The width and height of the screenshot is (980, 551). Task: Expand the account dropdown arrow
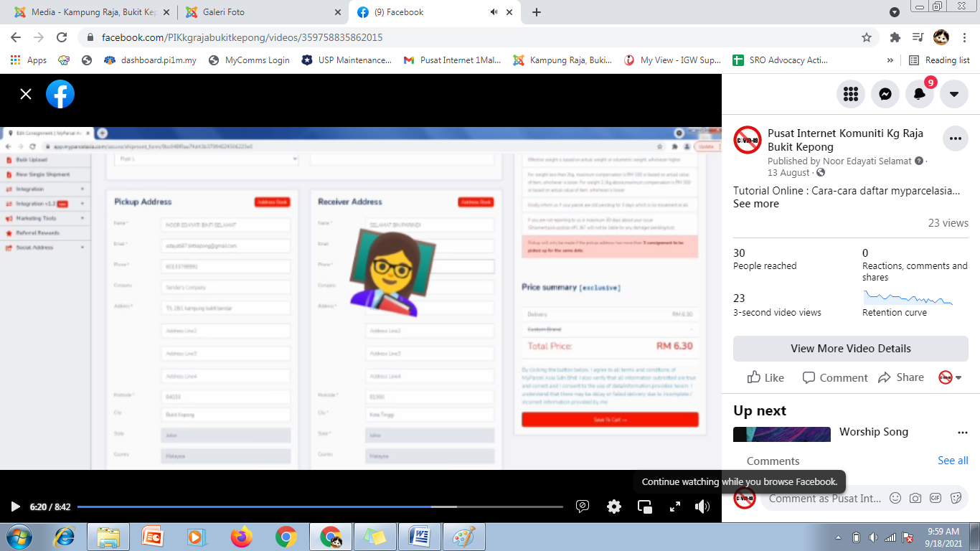coord(954,94)
